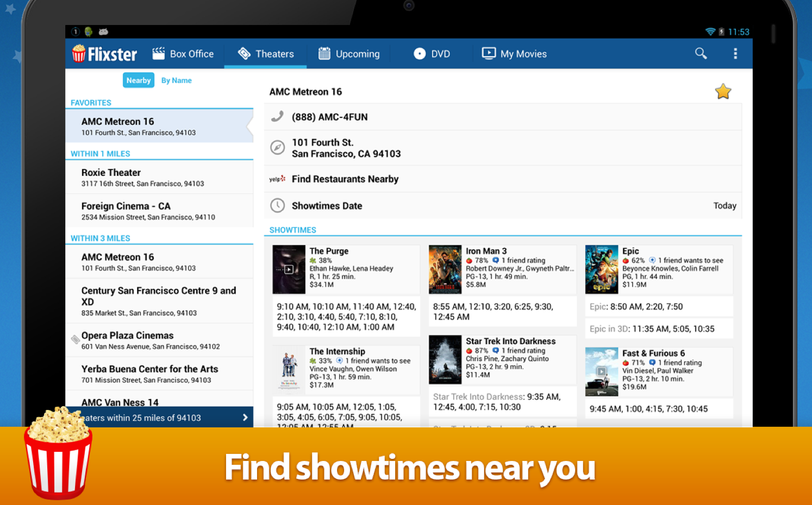The height and width of the screenshot is (505, 812).
Task: Tap The Internship showtimes starting 9:05 AM
Action: (346, 412)
